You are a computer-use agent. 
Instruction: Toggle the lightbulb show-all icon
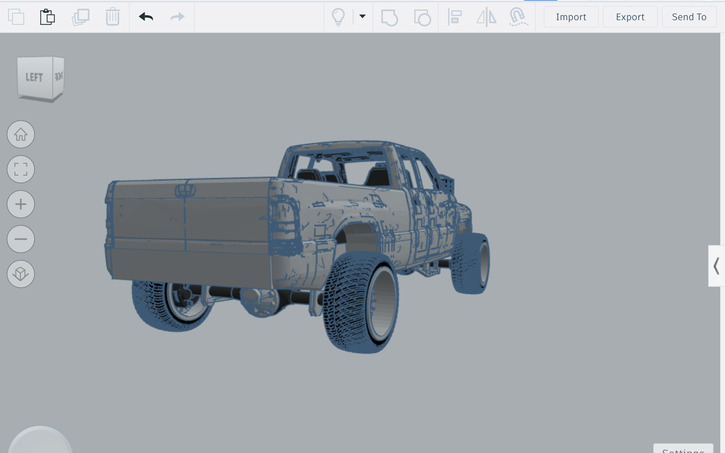(338, 17)
